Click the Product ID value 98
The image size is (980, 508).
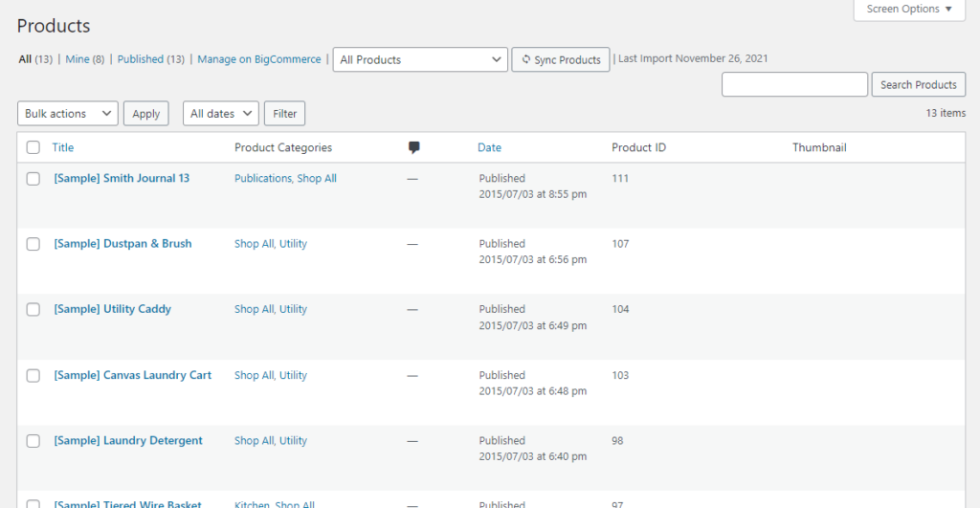[617, 440]
